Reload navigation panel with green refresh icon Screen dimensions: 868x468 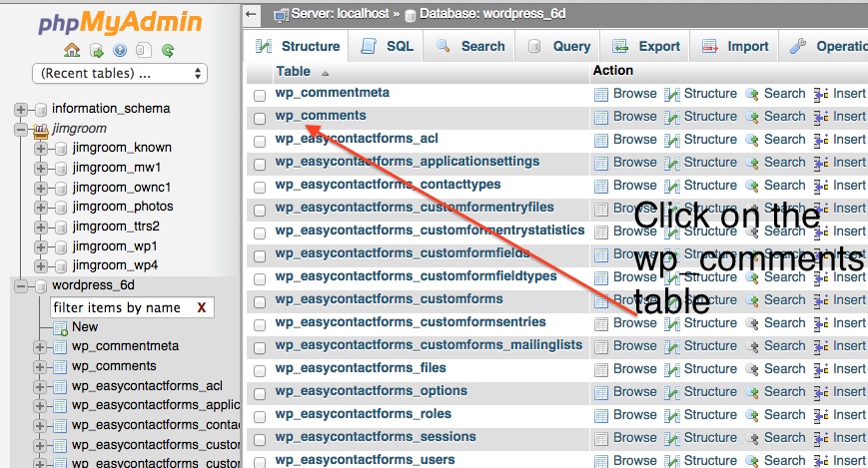pyautogui.click(x=168, y=52)
